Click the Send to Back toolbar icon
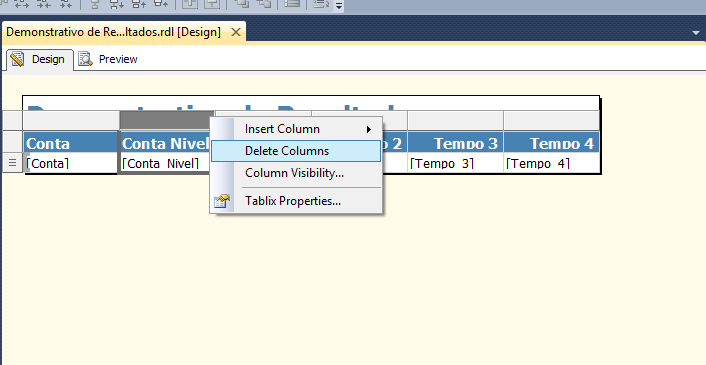The image size is (706, 365). coord(264,4)
